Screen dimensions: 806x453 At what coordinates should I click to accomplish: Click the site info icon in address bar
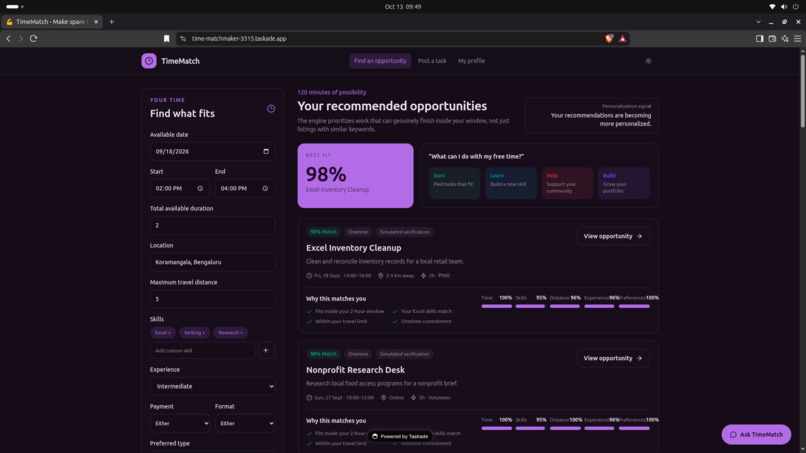183,39
